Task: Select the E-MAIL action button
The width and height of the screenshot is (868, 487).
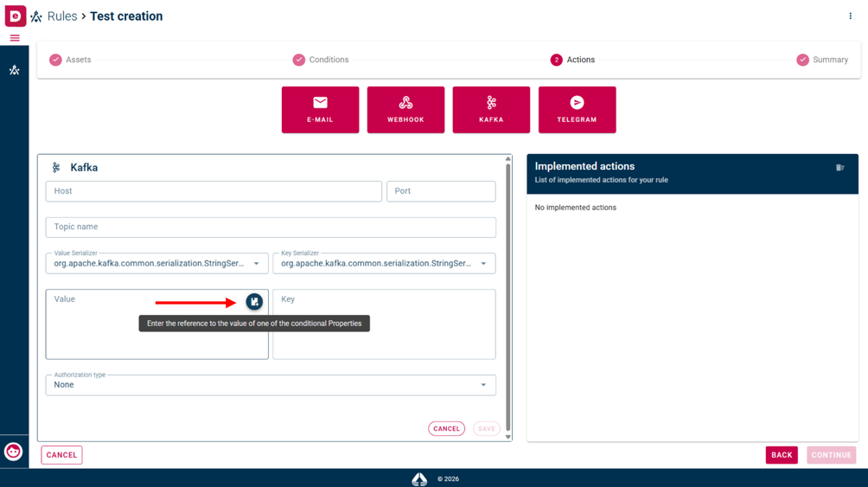Action: pos(320,110)
